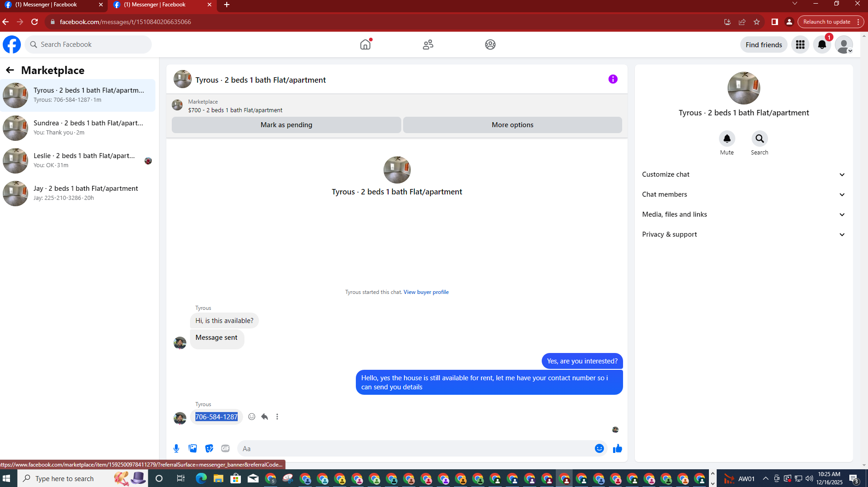The width and height of the screenshot is (868, 487).
Task: Open the notifications bell
Action: click(822, 45)
